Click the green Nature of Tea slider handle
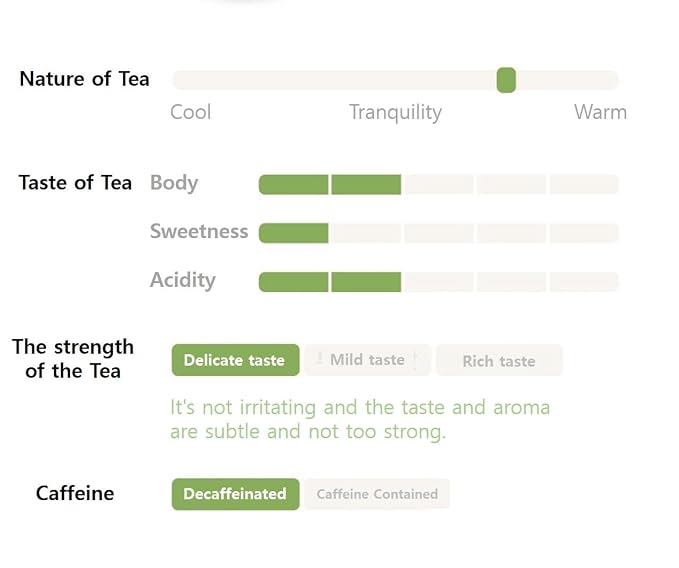Screen dimensions: 679x568 pyautogui.click(x=506, y=80)
